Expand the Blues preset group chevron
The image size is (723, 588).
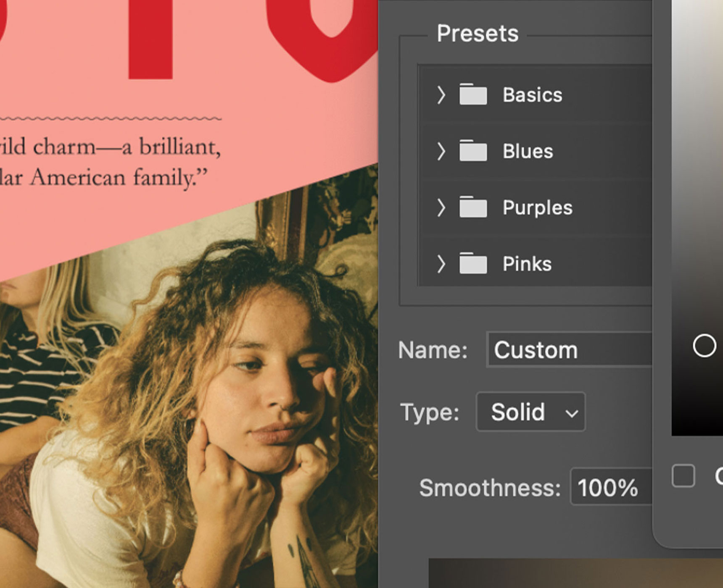coord(441,151)
